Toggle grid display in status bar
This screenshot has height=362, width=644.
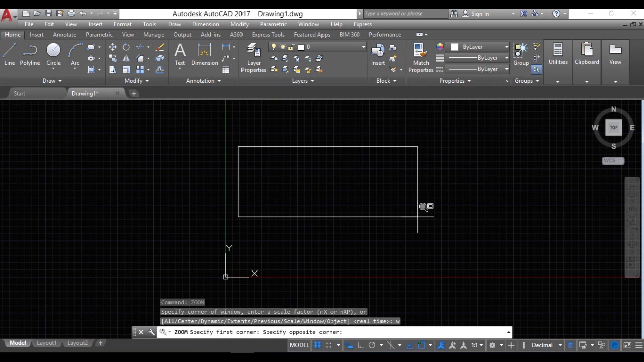click(317, 345)
